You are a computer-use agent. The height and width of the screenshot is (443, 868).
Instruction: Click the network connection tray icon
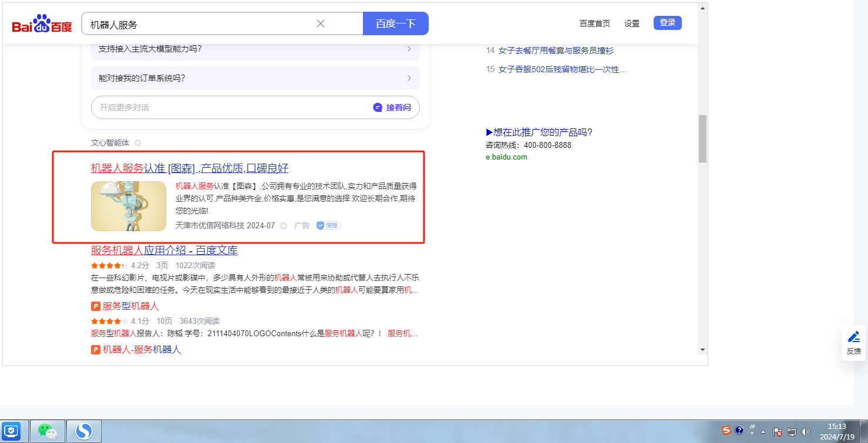[x=791, y=432]
